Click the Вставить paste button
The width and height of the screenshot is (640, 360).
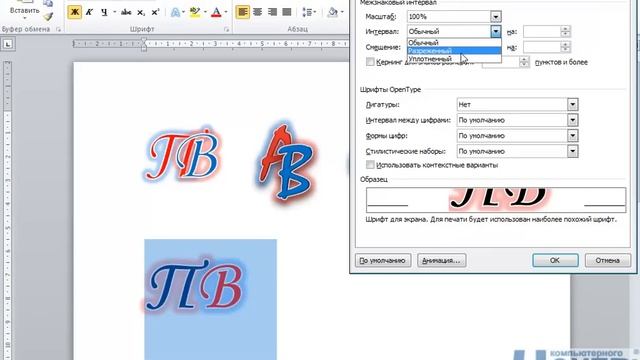point(24,11)
